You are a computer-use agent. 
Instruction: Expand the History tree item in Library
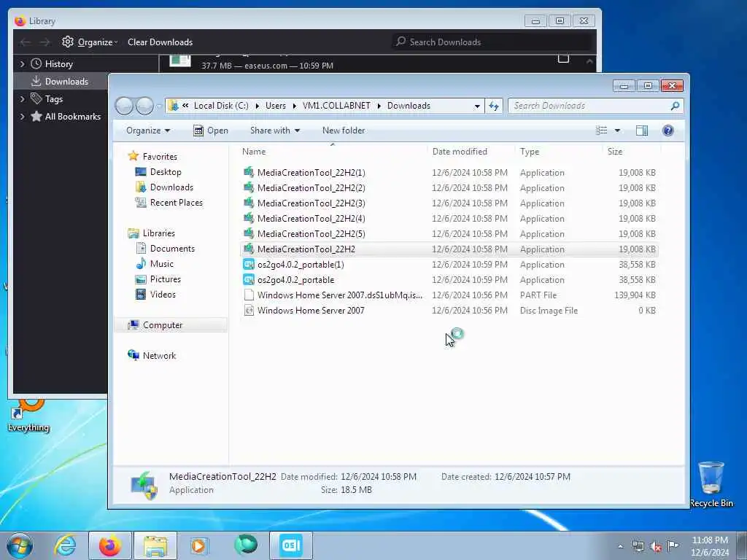pos(22,64)
